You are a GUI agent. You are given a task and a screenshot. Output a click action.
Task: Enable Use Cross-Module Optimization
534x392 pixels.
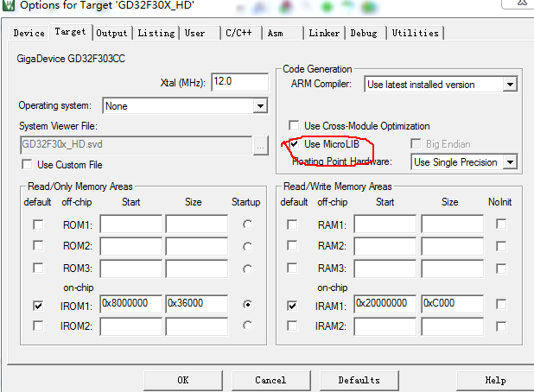(x=294, y=125)
